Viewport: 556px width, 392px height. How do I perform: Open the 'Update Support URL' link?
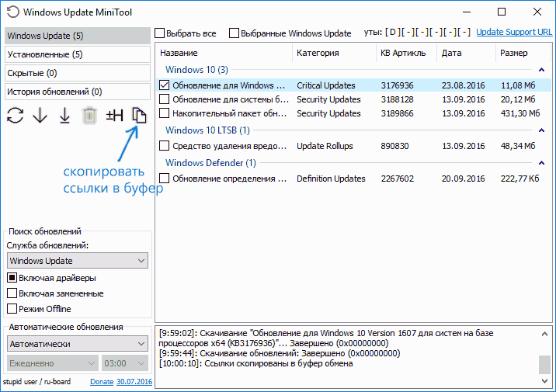tap(514, 33)
